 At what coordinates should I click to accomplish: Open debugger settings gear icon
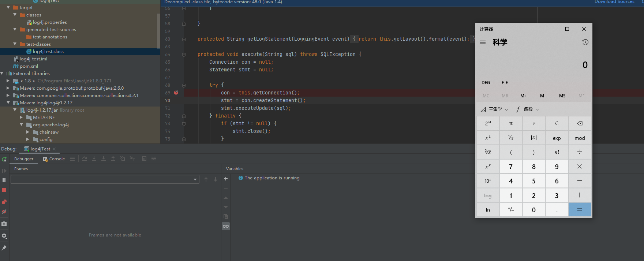tap(4, 236)
